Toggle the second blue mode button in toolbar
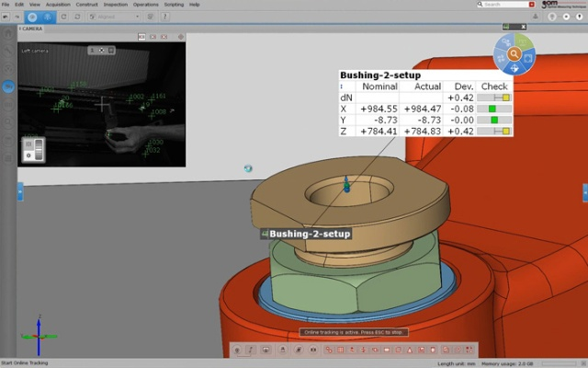This screenshot has width=588, height=368. 46,17
